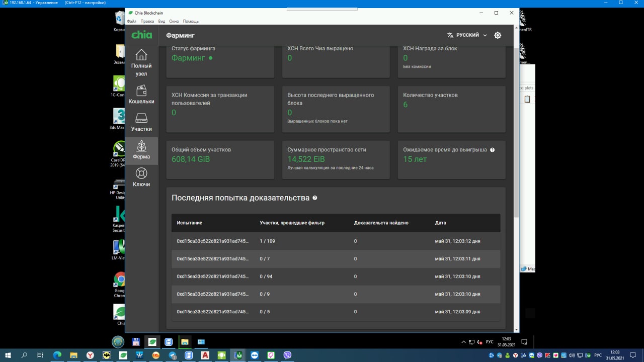The image size is (644, 362).
Task: Click the Google Chrome desktop shortcut
Action: [x=120, y=285]
